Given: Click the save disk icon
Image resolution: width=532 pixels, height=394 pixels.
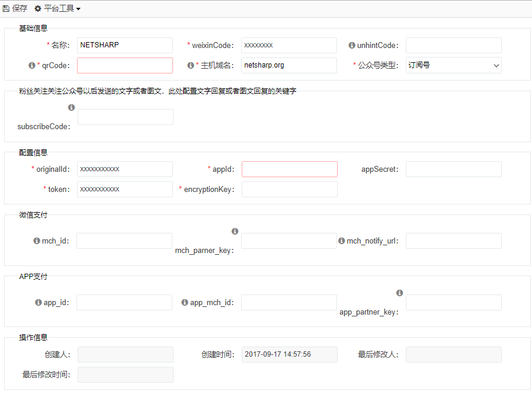Looking at the screenshot, I should click(6, 8).
